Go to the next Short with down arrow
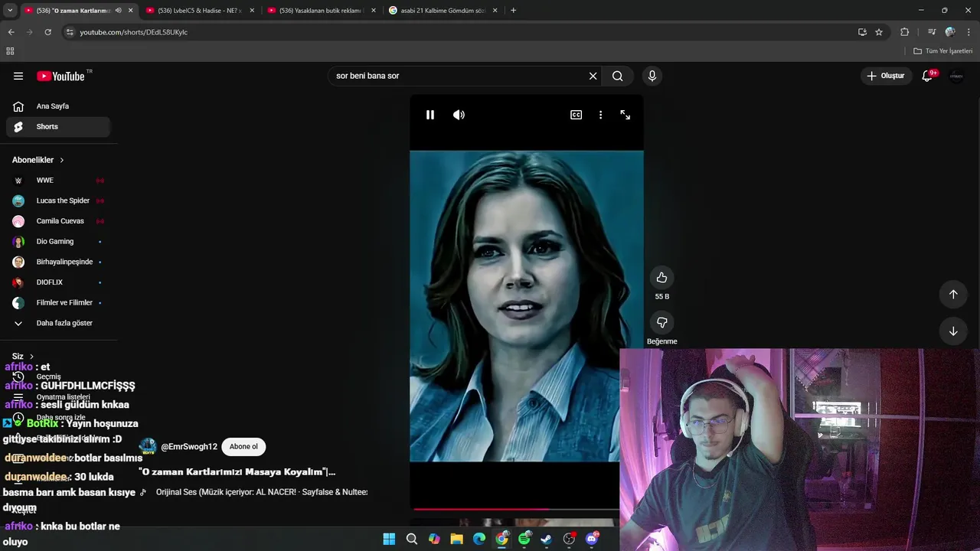 click(953, 331)
